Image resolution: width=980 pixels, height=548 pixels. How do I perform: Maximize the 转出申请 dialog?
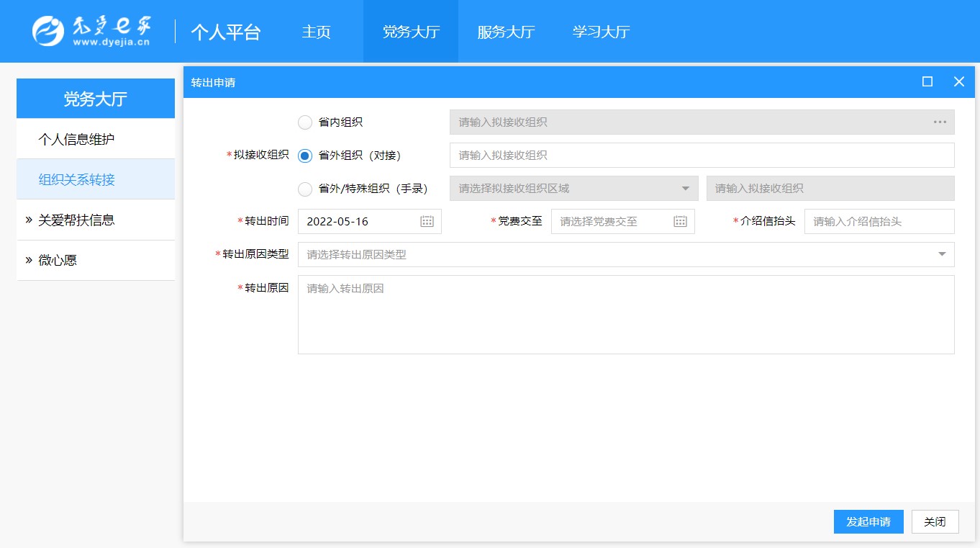click(927, 82)
